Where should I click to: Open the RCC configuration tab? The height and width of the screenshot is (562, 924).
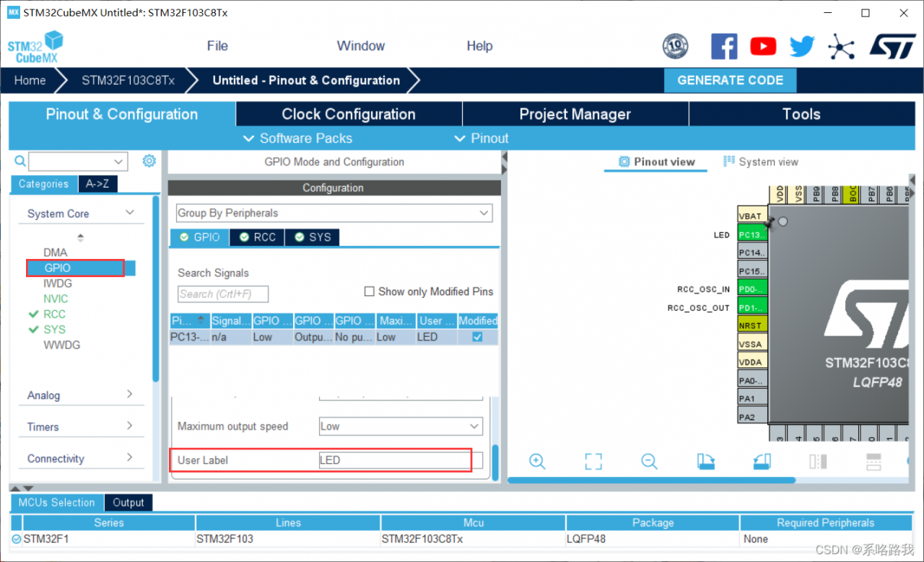[x=257, y=237]
